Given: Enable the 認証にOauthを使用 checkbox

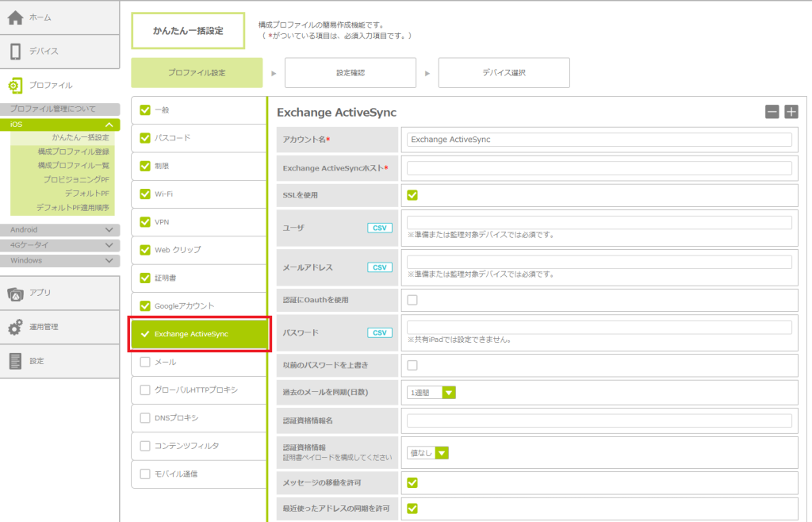Looking at the screenshot, I should 412,300.
